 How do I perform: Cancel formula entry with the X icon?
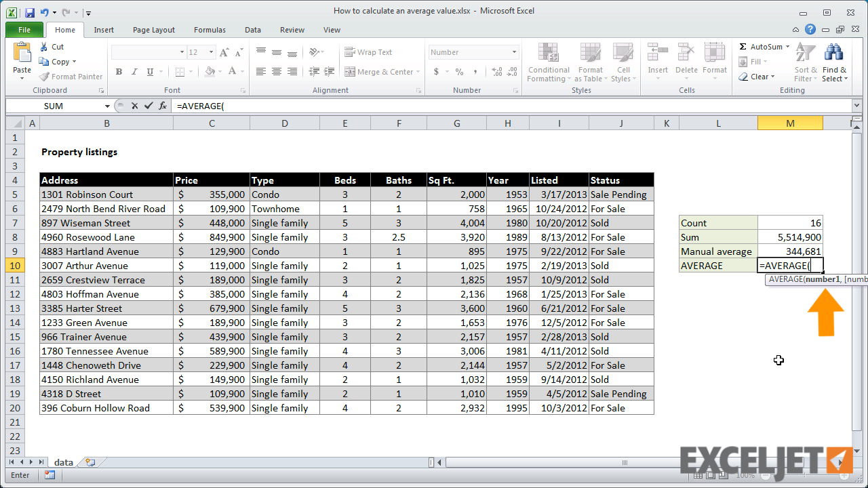(x=134, y=106)
